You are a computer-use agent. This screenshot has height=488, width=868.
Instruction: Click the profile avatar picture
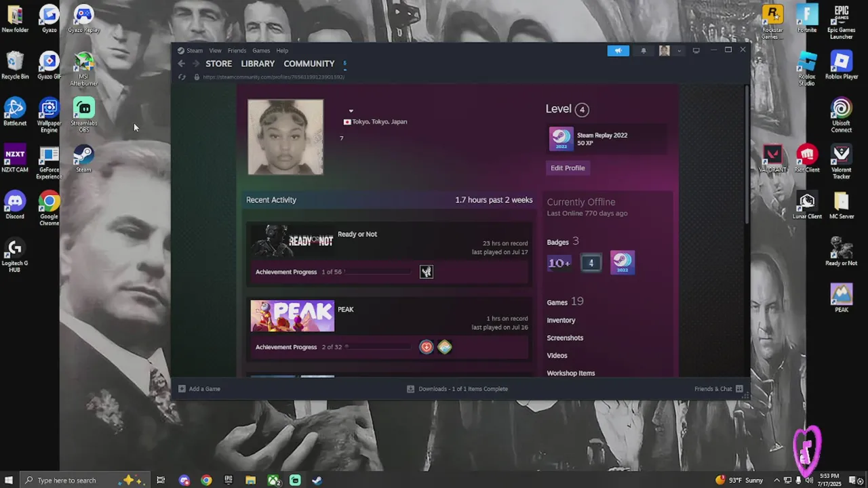pos(285,137)
